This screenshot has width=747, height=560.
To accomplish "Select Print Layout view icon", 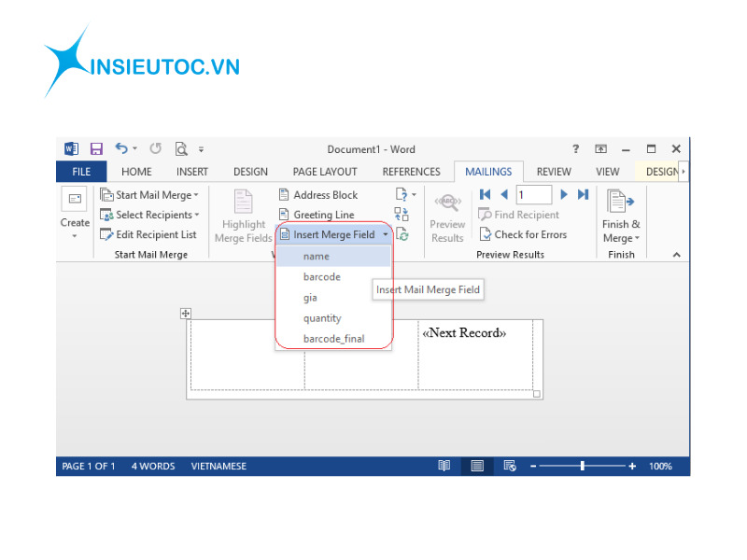I will [477, 466].
